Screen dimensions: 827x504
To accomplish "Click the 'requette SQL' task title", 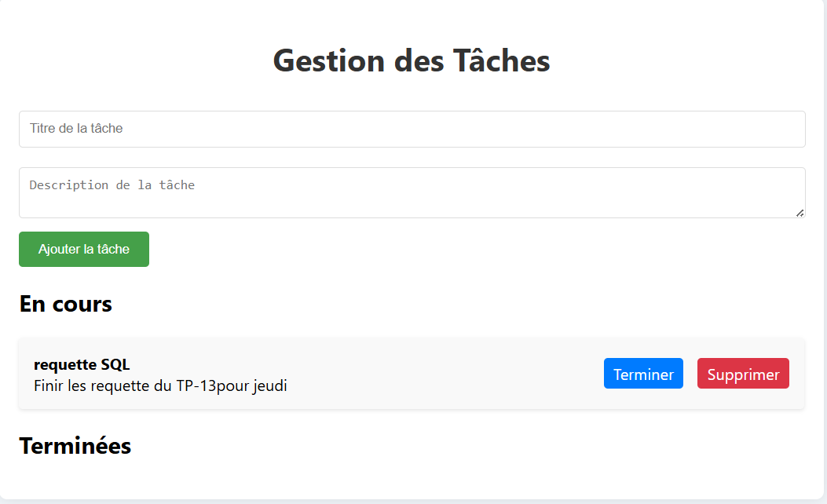I will [82, 364].
